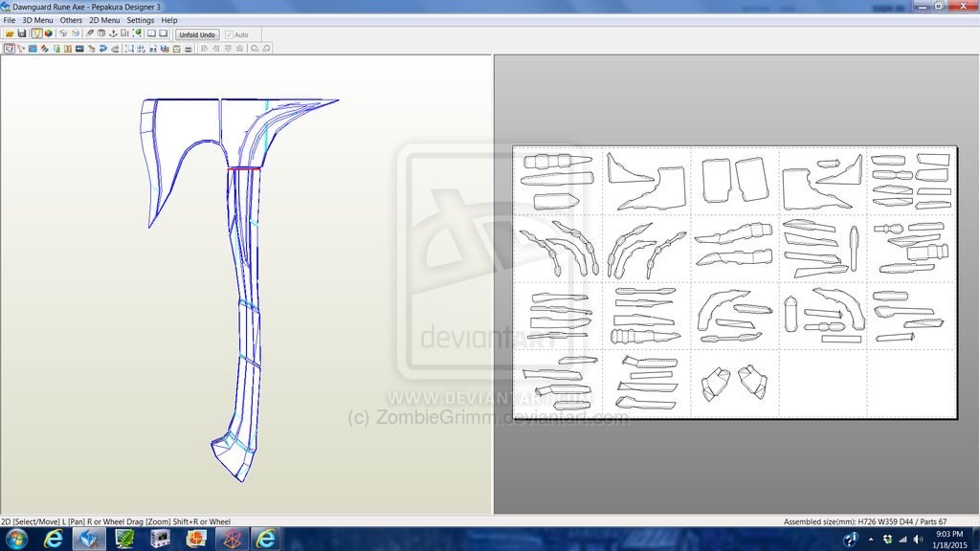Select the pencil edge tool icon
The image size is (980, 551).
click(90, 33)
